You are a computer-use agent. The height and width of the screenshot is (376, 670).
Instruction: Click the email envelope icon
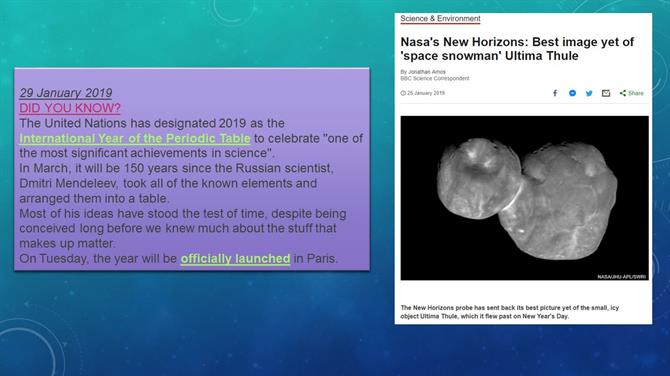[606, 93]
